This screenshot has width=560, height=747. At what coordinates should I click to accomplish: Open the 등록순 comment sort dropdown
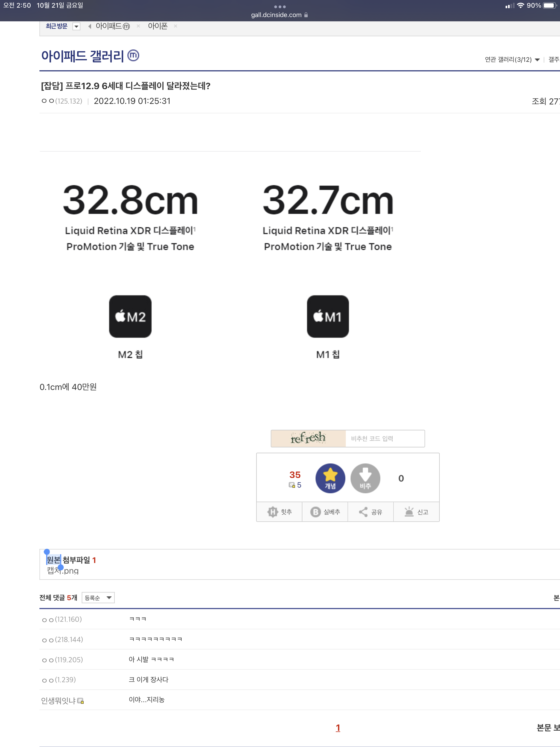[x=98, y=598]
